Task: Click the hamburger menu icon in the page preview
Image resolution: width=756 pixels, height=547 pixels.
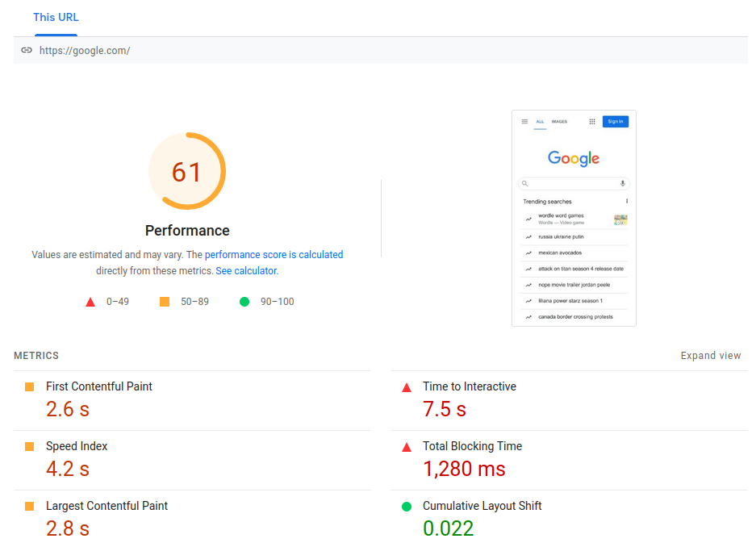Action: click(524, 122)
